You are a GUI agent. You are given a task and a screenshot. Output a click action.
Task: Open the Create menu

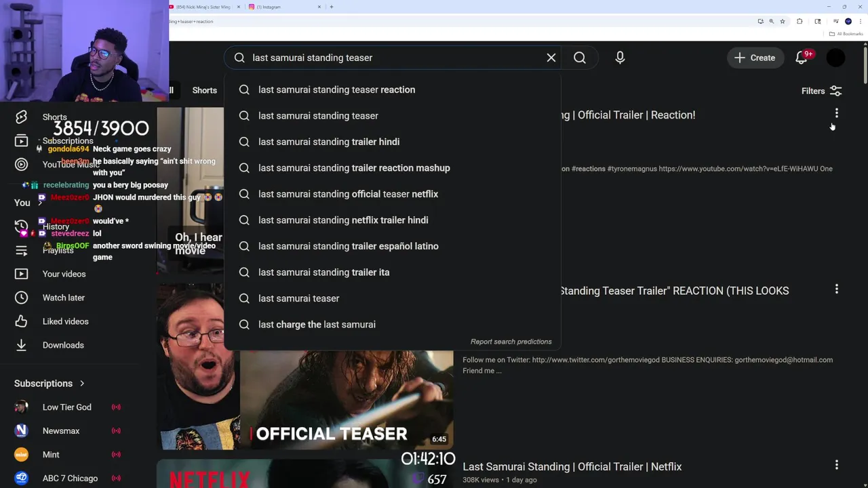pyautogui.click(x=755, y=58)
